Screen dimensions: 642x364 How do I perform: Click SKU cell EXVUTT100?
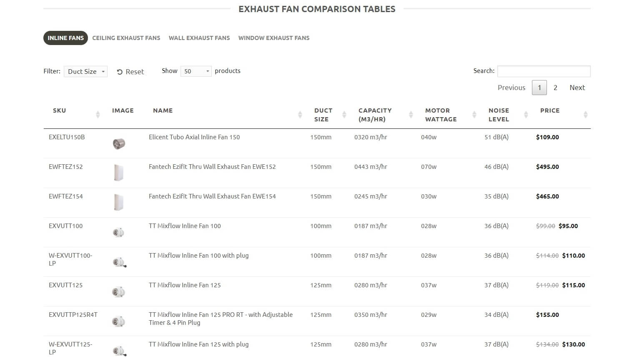66,226
